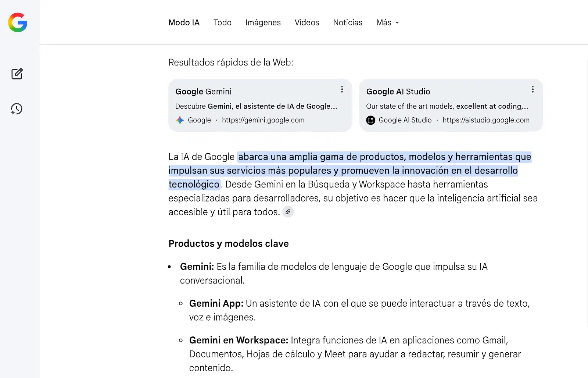
Task: Start a new search with the pencil icon
Action: pos(17,74)
